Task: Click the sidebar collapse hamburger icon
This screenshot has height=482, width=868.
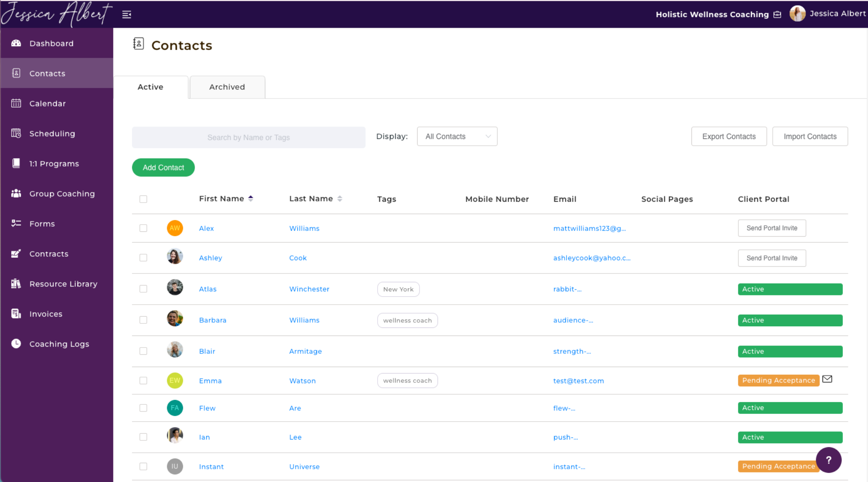Action: (127, 15)
